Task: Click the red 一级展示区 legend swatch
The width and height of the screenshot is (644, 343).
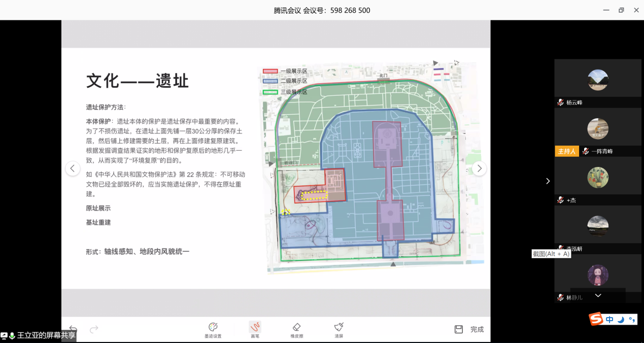Action: click(270, 71)
